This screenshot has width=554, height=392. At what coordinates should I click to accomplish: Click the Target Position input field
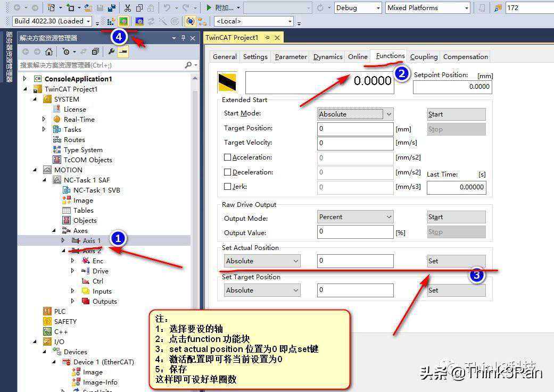click(355, 129)
